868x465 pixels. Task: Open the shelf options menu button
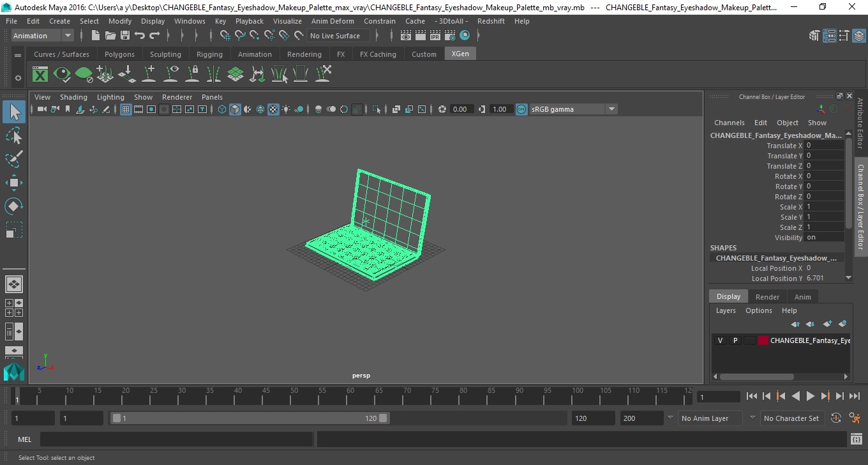[18, 56]
